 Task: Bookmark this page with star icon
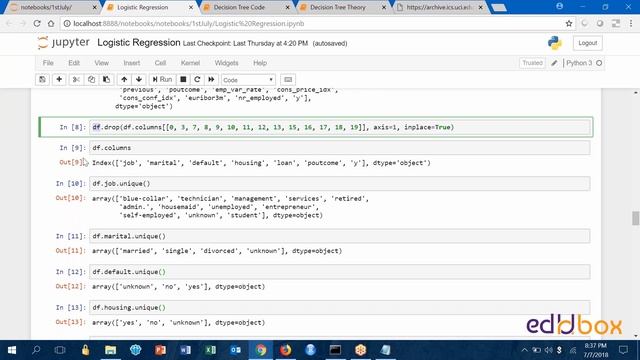pyautogui.click(x=569, y=24)
